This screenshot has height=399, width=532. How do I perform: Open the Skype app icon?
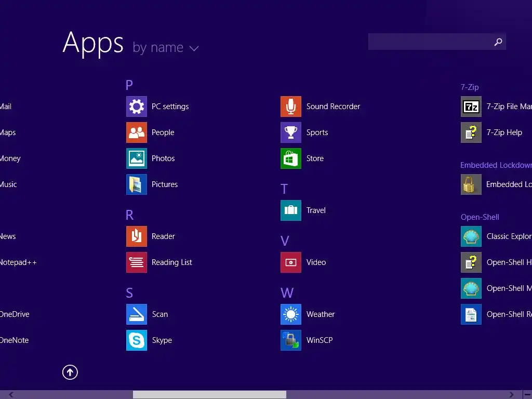coord(137,340)
